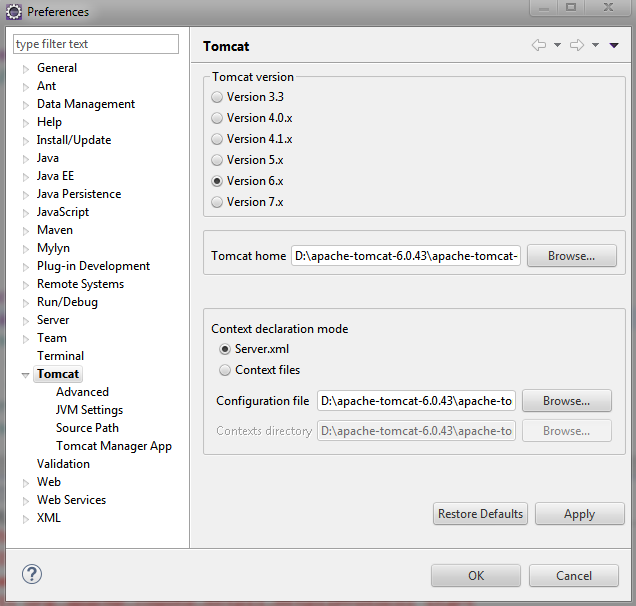Viewport: 636px width, 606px height.
Task: Click the forward navigation arrow icon
Action: 576,45
